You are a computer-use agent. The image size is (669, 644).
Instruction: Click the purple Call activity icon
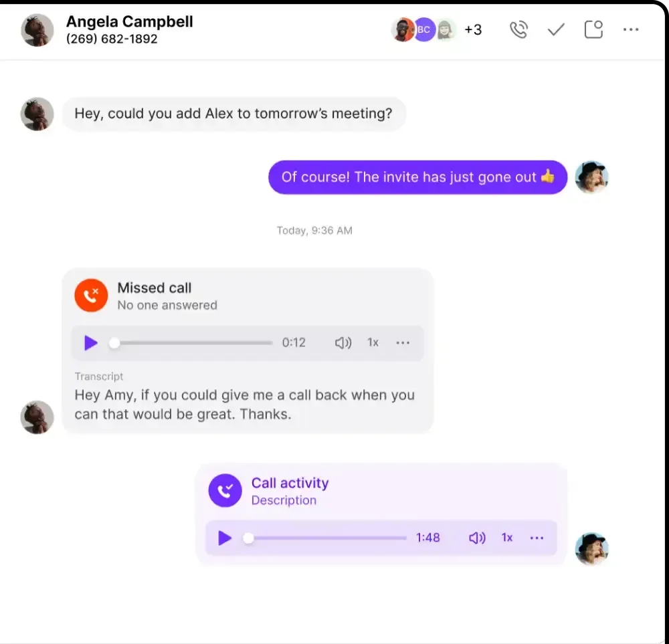[x=225, y=490]
